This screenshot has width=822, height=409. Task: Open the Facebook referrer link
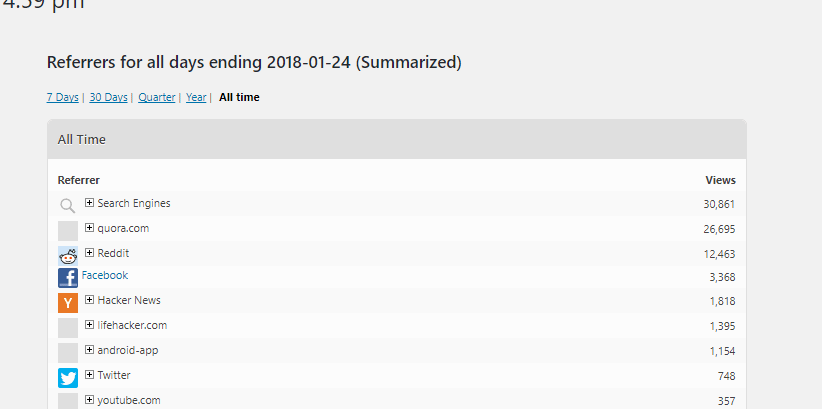[x=105, y=275]
